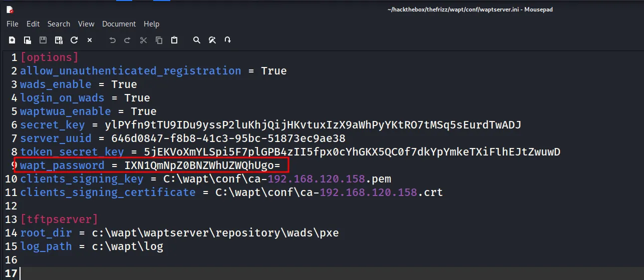Click the token_secret_key value starting 5jEKVoXm
This screenshot has height=280, width=644.
pos(352,152)
